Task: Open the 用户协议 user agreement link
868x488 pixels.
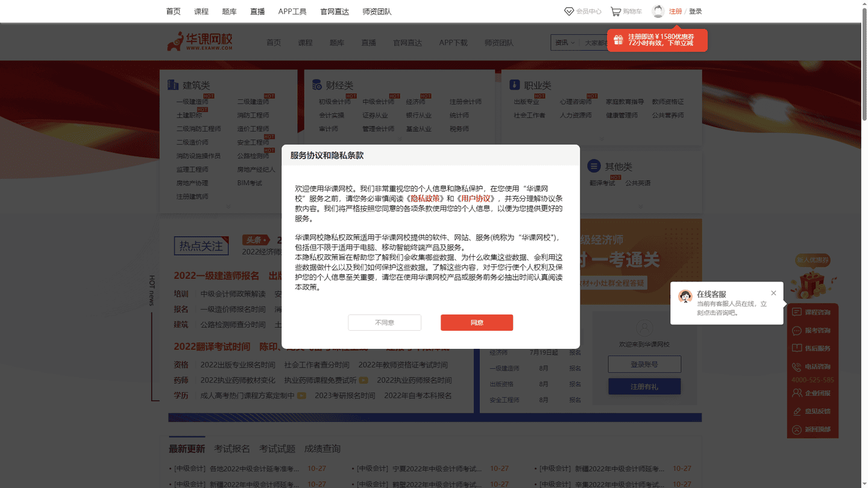Action: [476, 198]
